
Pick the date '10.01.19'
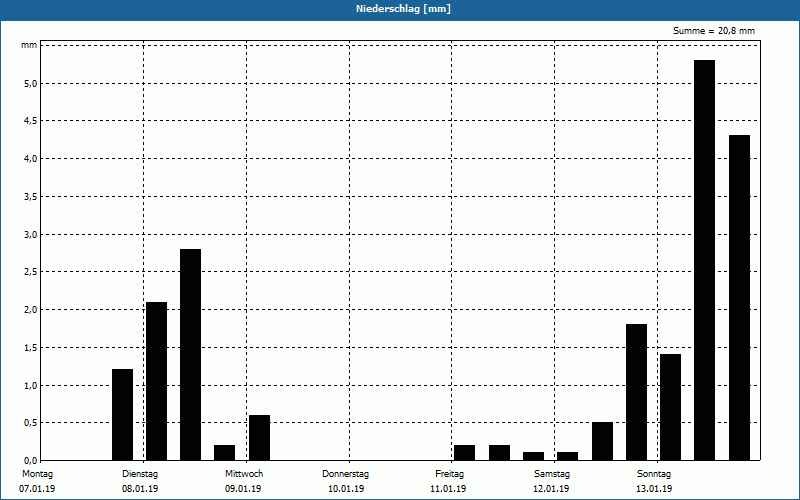[x=346, y=489]
